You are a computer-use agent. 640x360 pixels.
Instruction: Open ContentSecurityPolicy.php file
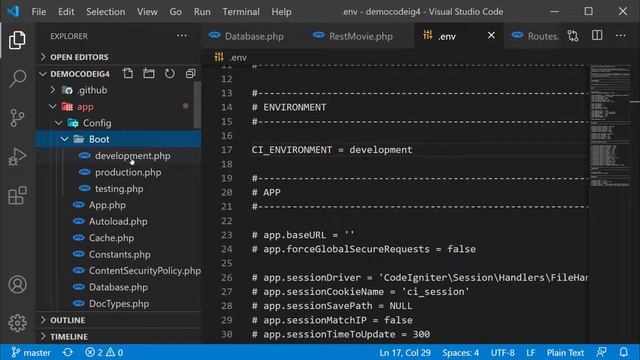click(x=118, y=271)
